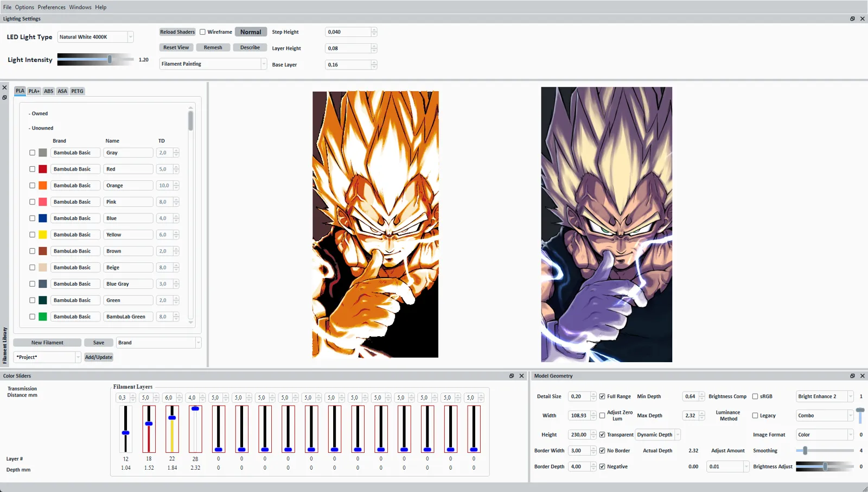Toggle the Full Range checkbox
868x492 pixels.
point(602,396)
